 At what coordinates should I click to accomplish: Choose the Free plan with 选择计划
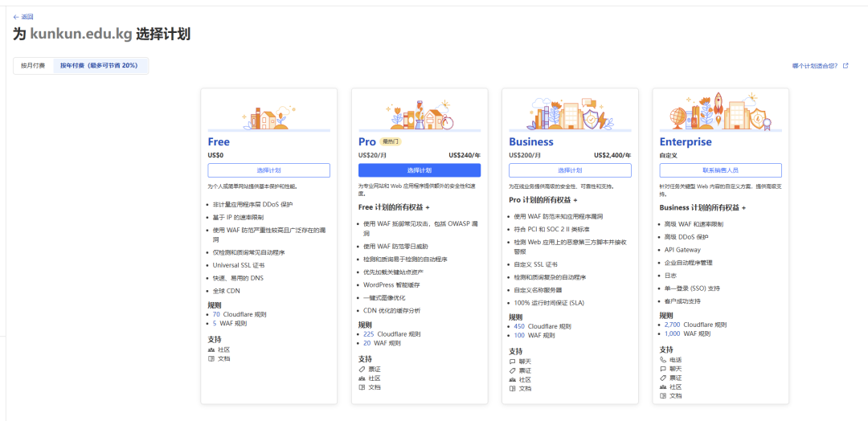[269, 170]
